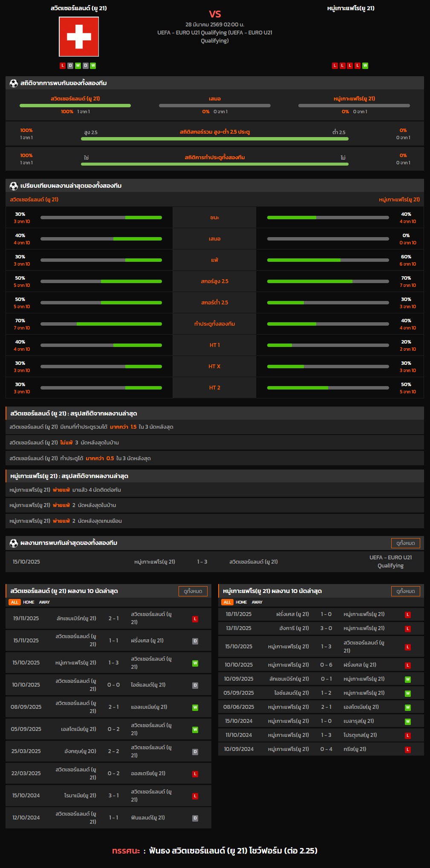Click the D result badge for 12/10/2024 match
430x868 pixels.
(x=195, y=818)
